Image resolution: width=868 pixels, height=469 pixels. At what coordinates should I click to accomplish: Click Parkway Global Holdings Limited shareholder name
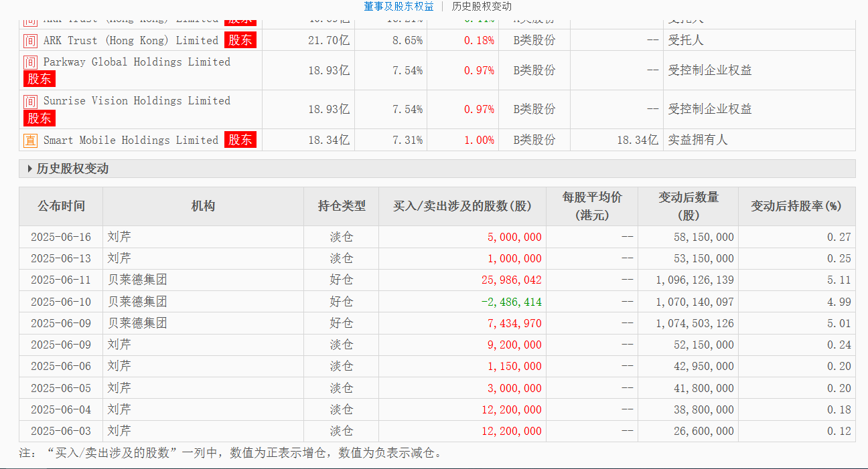coord(137,62)
